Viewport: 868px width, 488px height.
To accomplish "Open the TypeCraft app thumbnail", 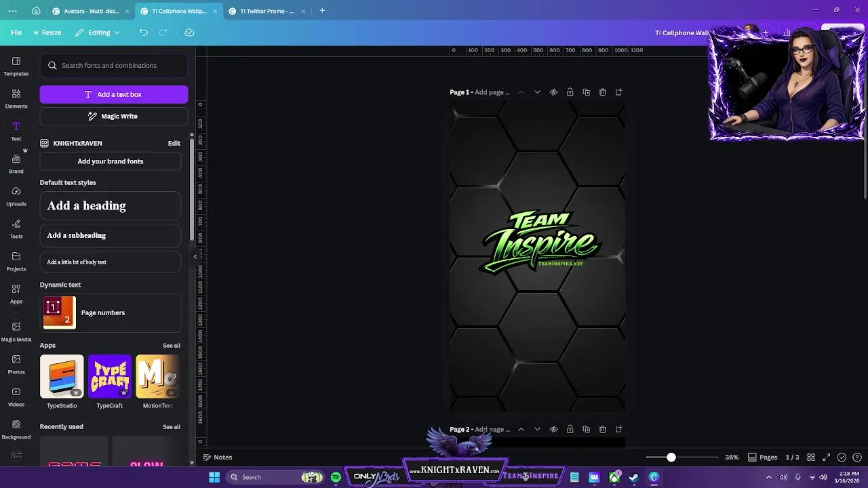I will (x=110, y=376).
